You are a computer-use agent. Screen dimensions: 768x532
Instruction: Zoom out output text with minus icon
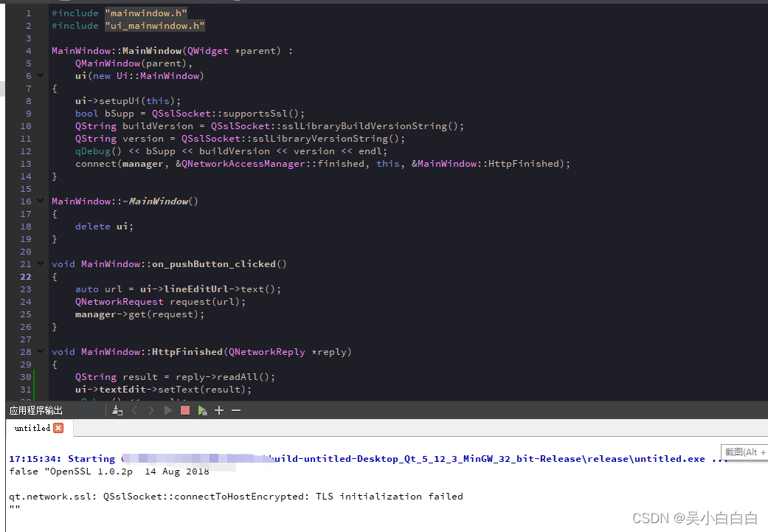pos(235,410)
